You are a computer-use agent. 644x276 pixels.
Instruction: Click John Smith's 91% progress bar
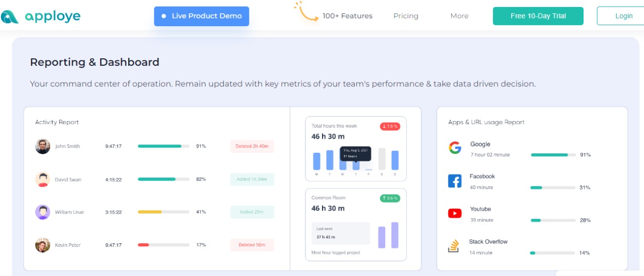(x=164, y=146)
